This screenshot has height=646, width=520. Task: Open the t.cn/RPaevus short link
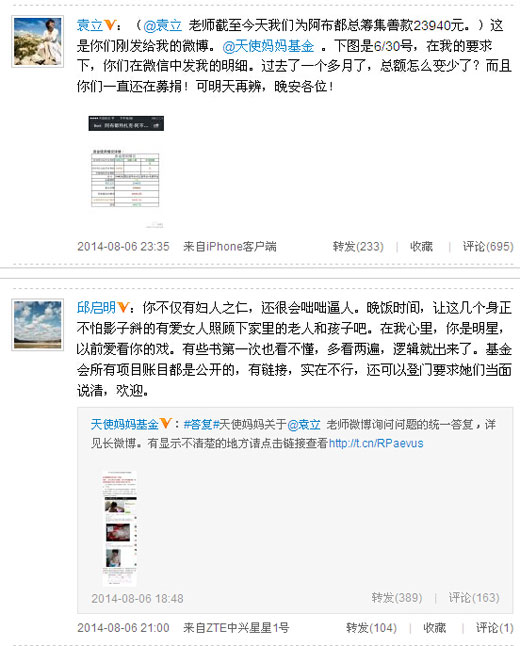click(376, 443)
